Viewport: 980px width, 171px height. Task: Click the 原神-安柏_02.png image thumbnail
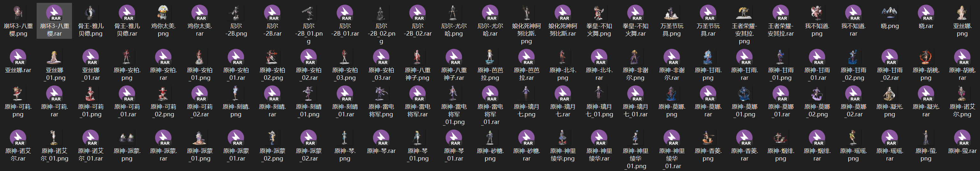tap(272, 57)
